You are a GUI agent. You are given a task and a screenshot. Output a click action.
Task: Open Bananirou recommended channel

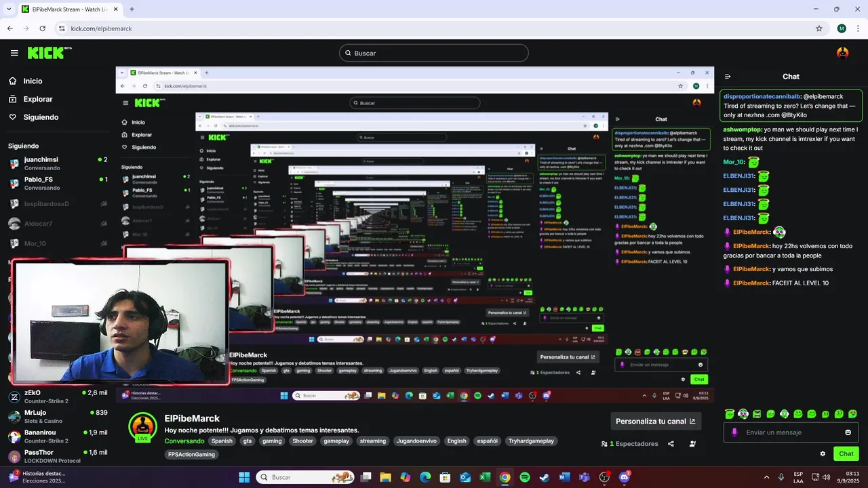[57, 436]
